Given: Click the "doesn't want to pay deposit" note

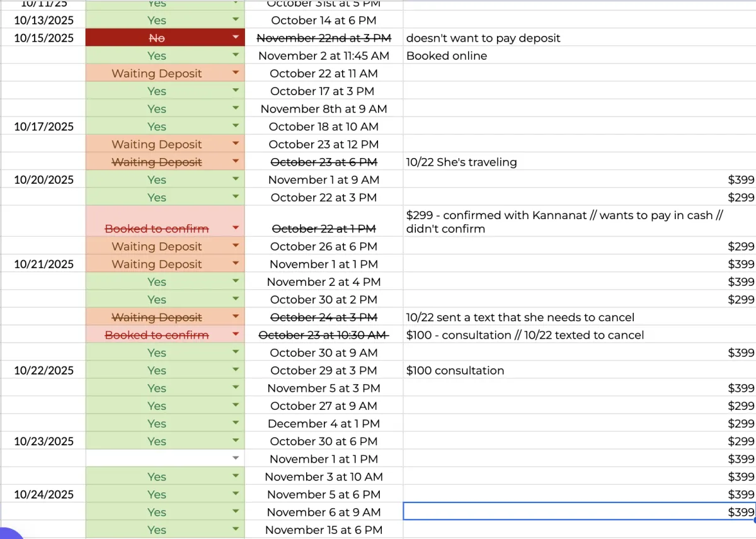Looking at the screenshot, I should (x=483, y=38).
